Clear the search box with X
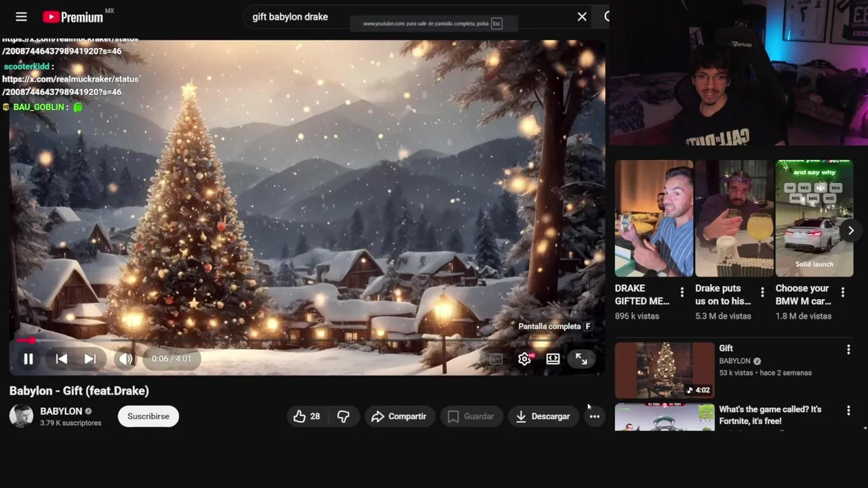Viewport: 868px width, 488px height. (582, 17)
